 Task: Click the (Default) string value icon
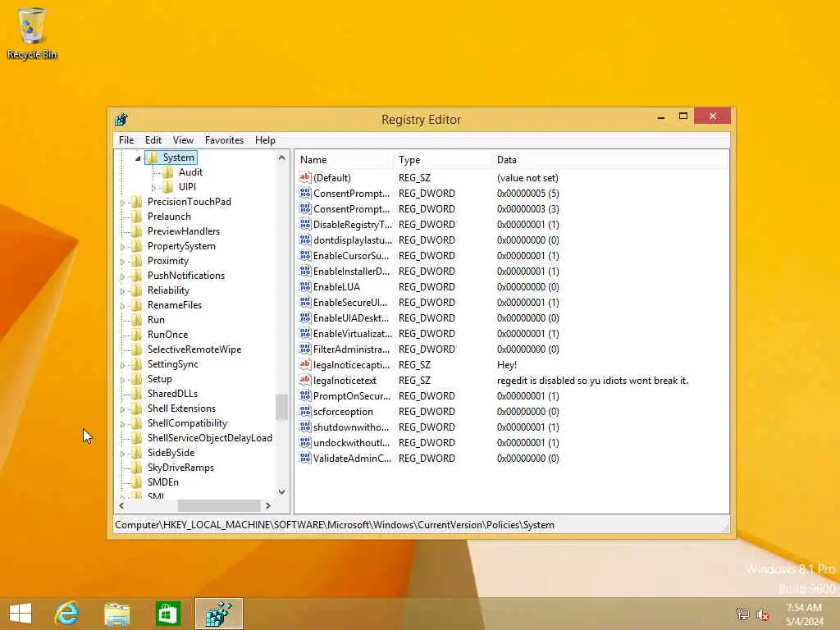coord(305,177)
